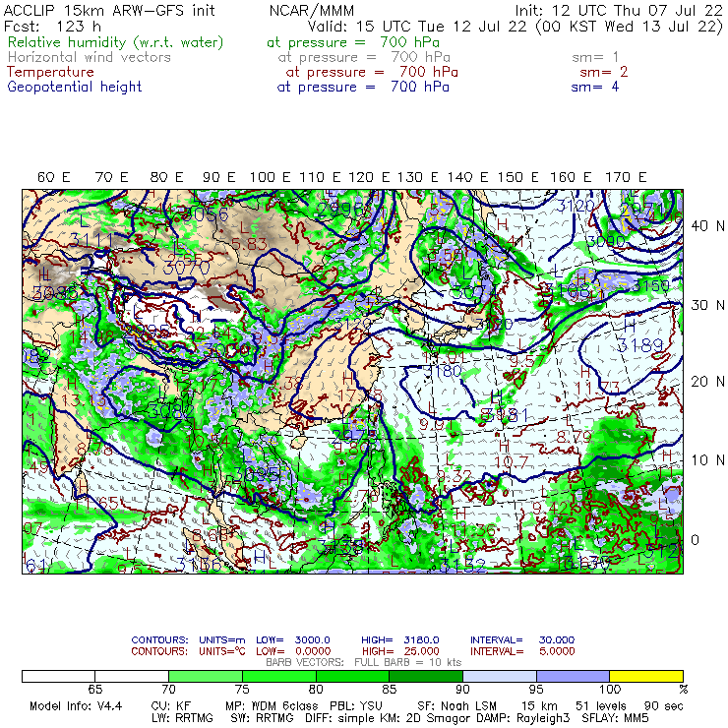Click the '30 N' latitude label
728x728 pixels.
(x=707, y=305)
